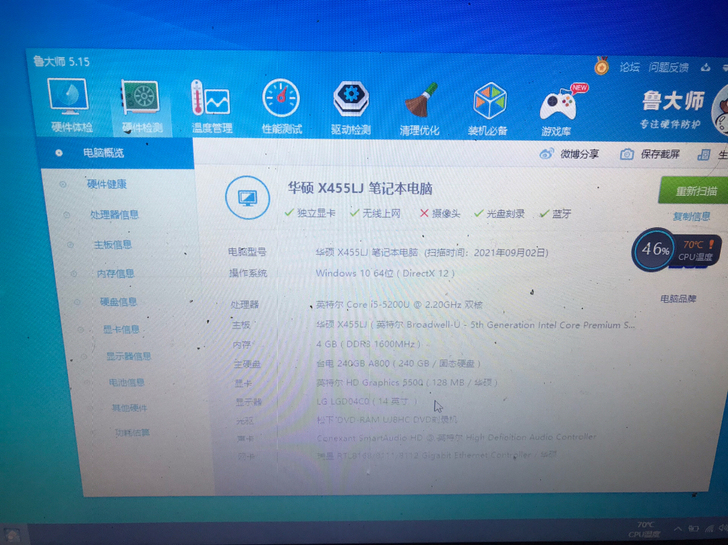This screenshot has height=545, width=728.
Task: Click 4 GB DDR3 1600MHz memory value
Action: [x=369, y=344]
